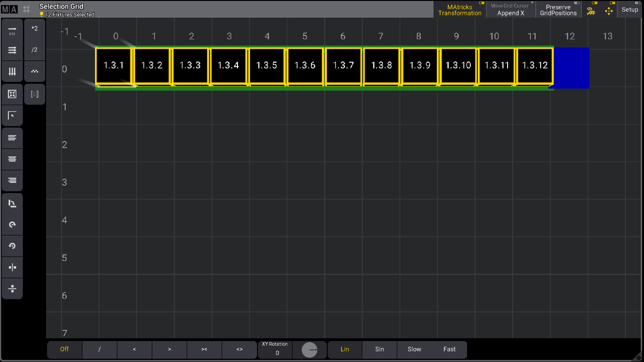The width and height of the screenshot is (644, 362).
Task: Click the arrange-in-rectangle icon
Action: (x=12, y=94)
